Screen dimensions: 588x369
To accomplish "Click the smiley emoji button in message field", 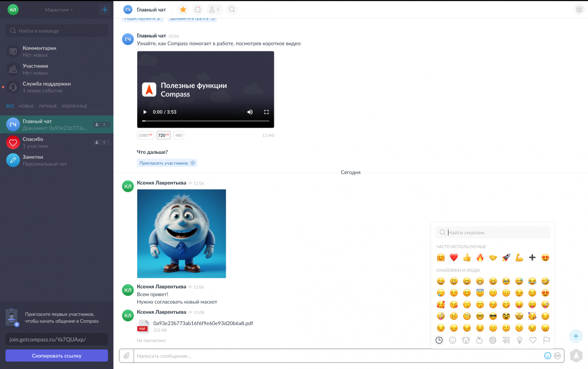I will point(548,355).
